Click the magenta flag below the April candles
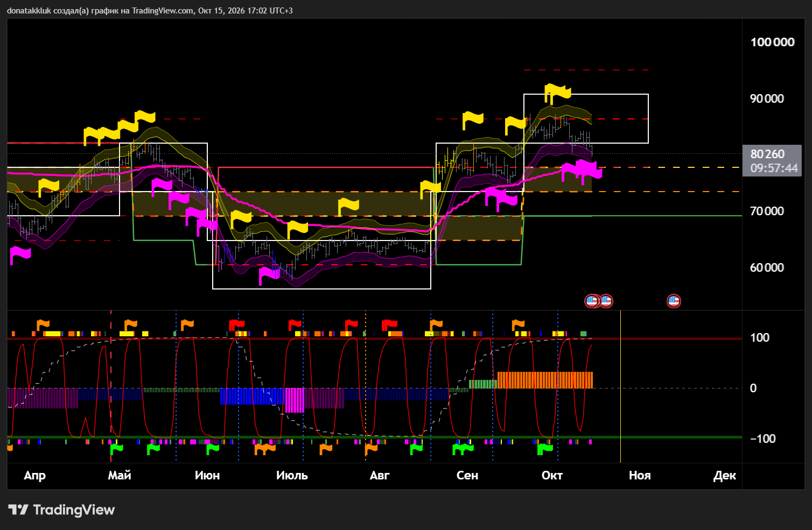The image size is (812, 530). [20, 255]
